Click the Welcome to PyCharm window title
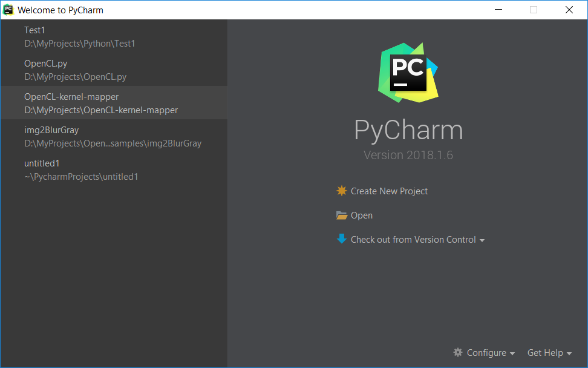This screenshot has height=368, width=588. [x=60, y=10]
